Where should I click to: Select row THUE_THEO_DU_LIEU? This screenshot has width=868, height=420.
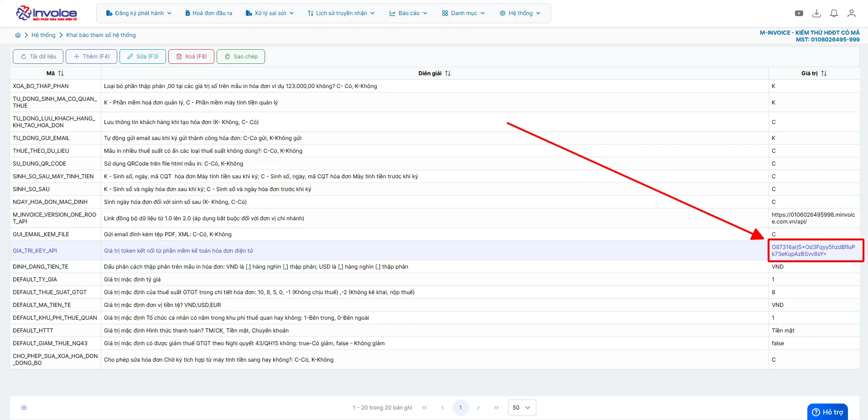pos(435,151)
